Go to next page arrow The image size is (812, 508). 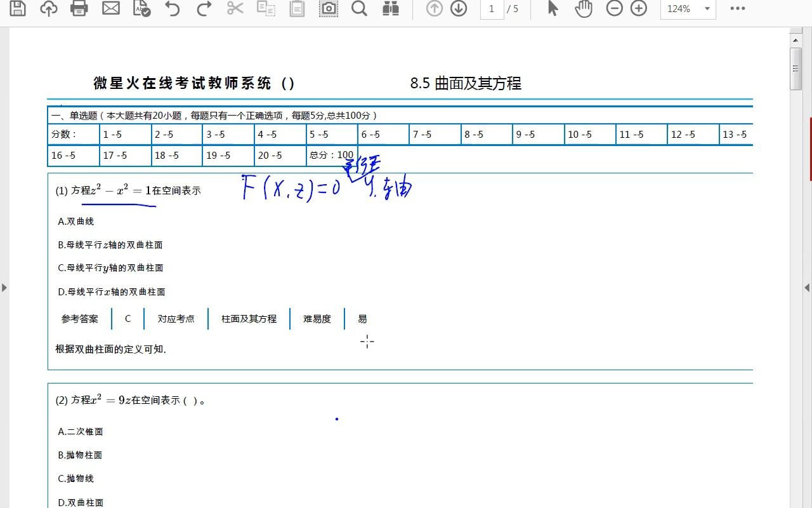coord(459,8)
